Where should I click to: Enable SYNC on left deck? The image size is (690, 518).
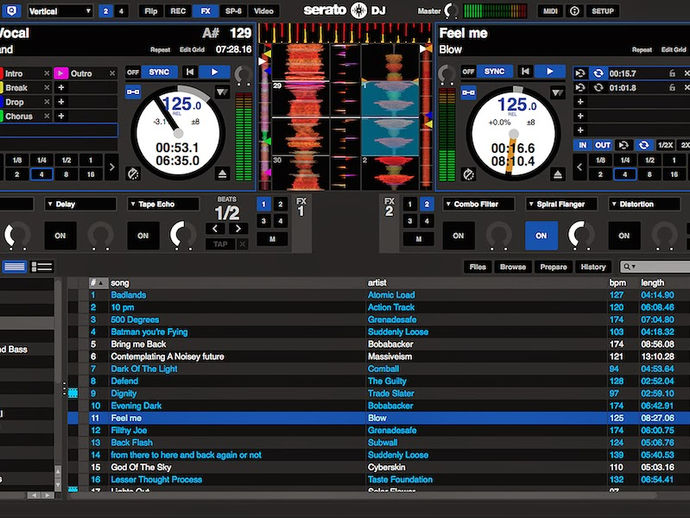[x=159, y=72]
